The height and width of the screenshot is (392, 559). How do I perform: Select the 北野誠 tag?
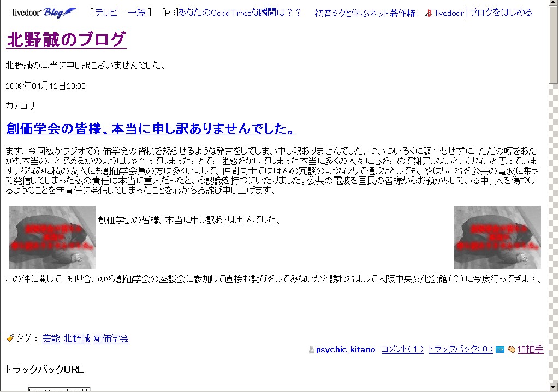click(x=76, y=338)
